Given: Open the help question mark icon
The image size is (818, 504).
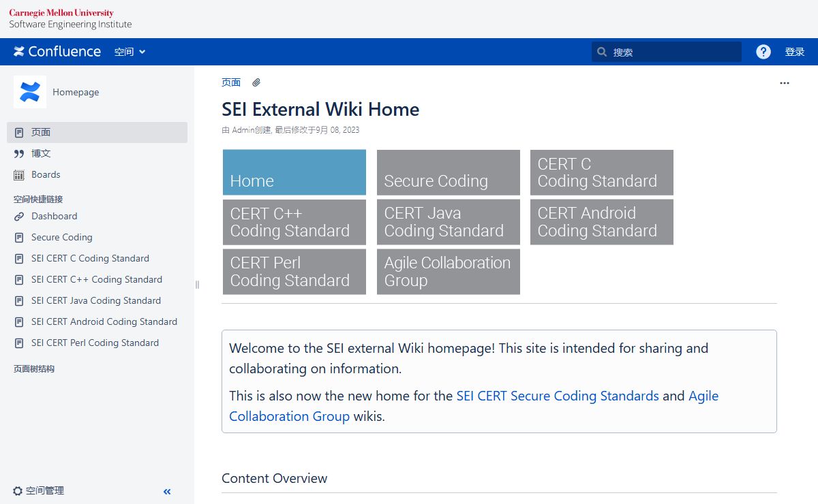Looking at the screenshot, I should 763,52.
